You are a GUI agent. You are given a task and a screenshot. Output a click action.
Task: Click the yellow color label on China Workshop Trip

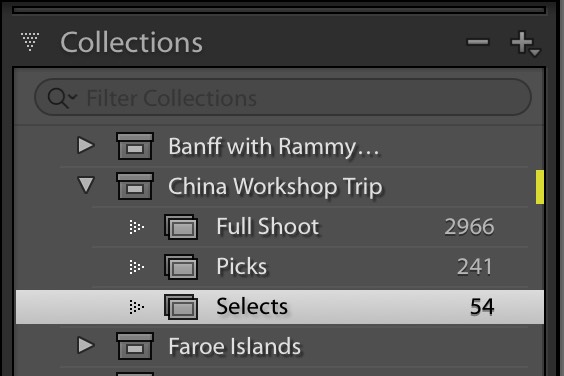coord(540,187)
